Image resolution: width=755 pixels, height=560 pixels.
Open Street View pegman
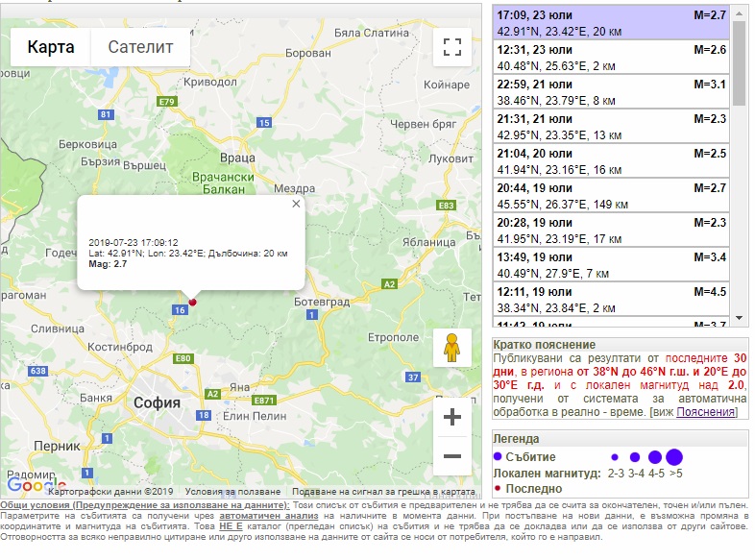point(451,347)
